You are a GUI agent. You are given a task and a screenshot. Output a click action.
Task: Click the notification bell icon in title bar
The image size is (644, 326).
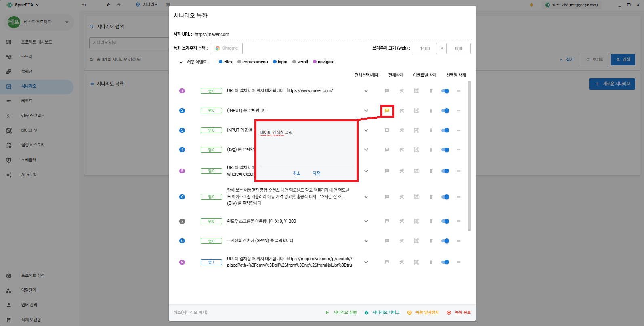pos(531,5)
